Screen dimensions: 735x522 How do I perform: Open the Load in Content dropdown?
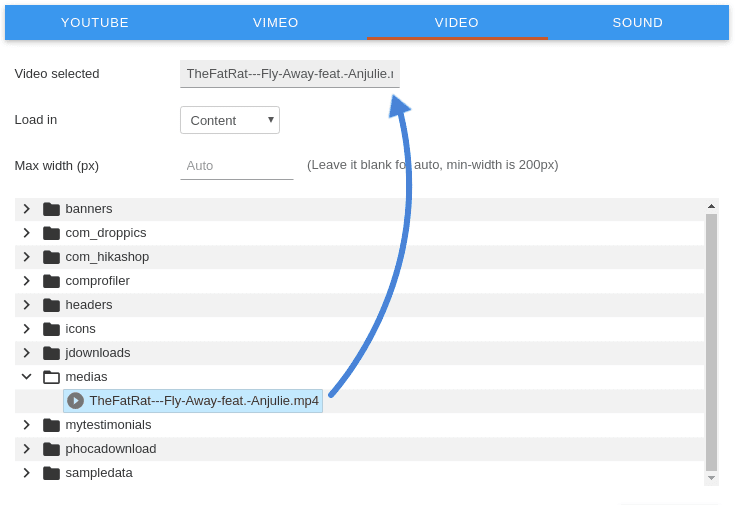(230, 120)
